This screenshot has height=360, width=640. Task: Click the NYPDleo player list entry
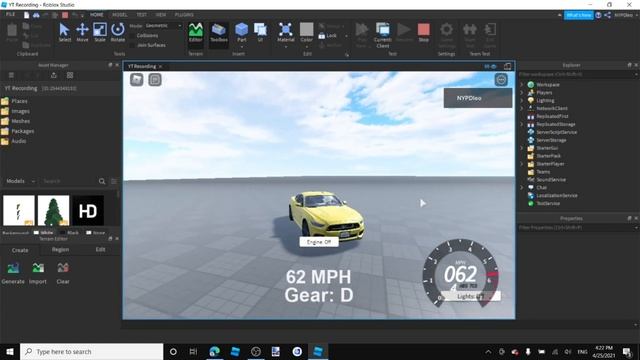click(478, 98)
